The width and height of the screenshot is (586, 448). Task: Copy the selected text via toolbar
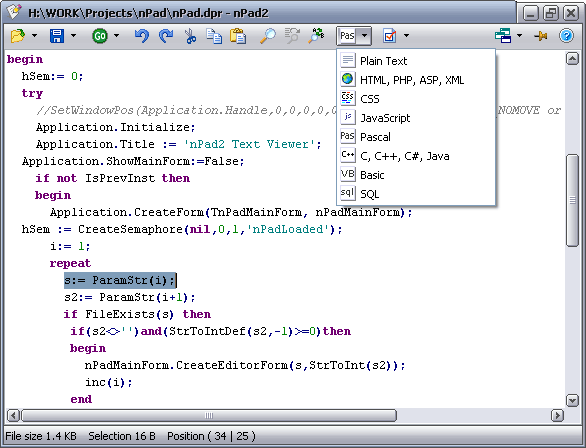click(214, 36)
